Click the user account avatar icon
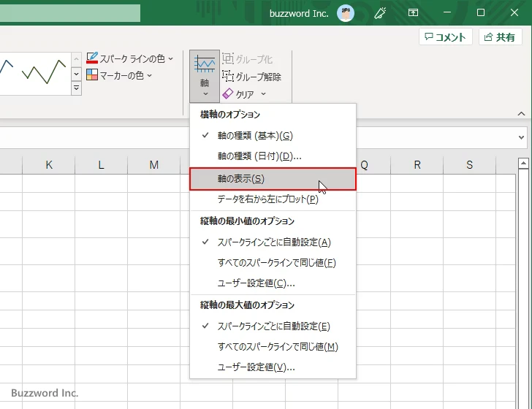This screenshot has height=409, width=532. click(x=346, y=12)
